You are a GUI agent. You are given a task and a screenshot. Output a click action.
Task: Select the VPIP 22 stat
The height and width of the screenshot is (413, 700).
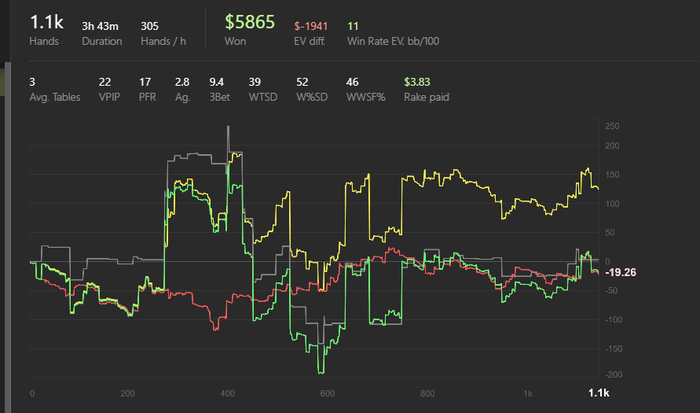(x=109, y=89)
